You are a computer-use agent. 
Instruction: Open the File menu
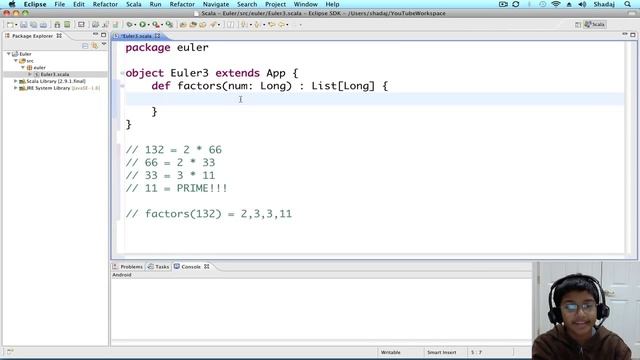coord(60,4)
